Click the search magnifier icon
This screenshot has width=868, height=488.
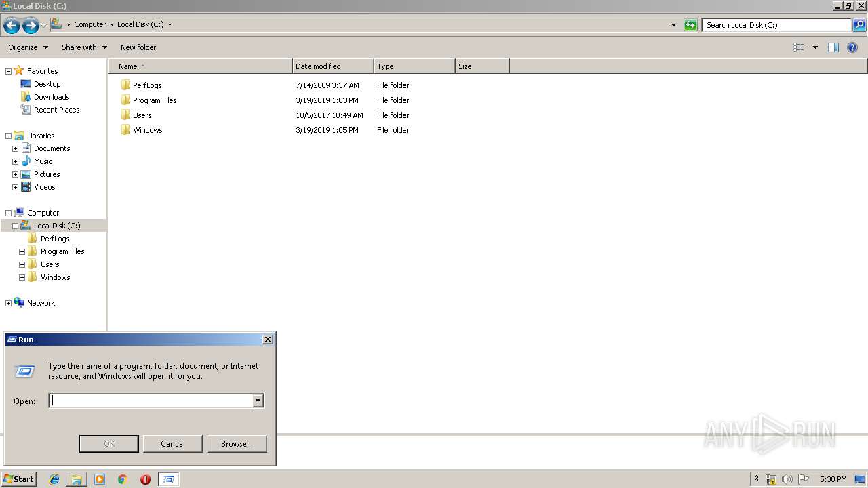point(859,25)
